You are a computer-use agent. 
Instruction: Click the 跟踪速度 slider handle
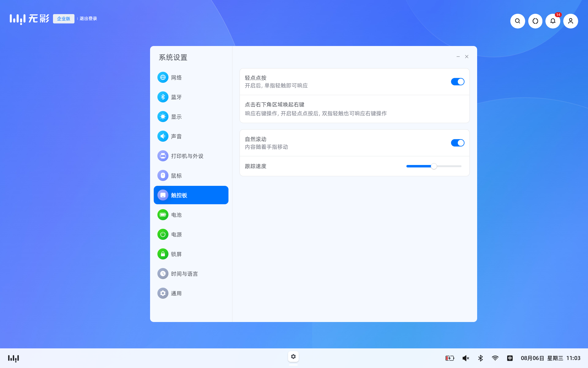[x=434, y=166]
